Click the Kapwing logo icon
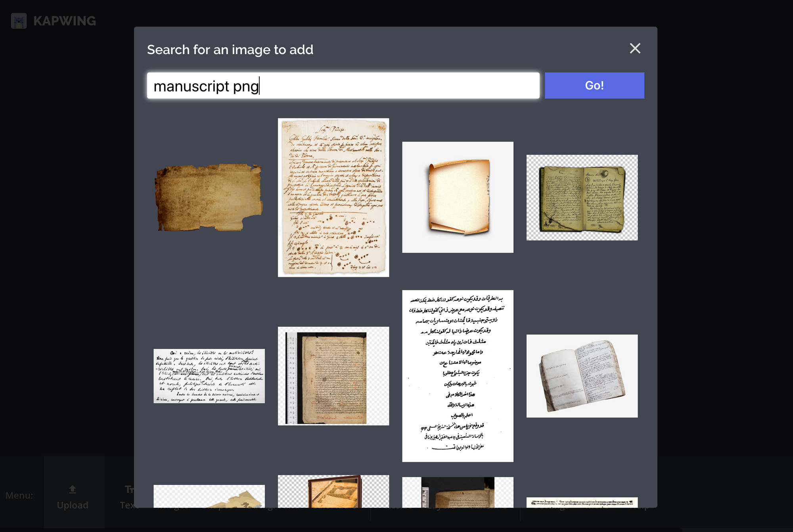The image size is (793, 532). [x=19, y=21]
